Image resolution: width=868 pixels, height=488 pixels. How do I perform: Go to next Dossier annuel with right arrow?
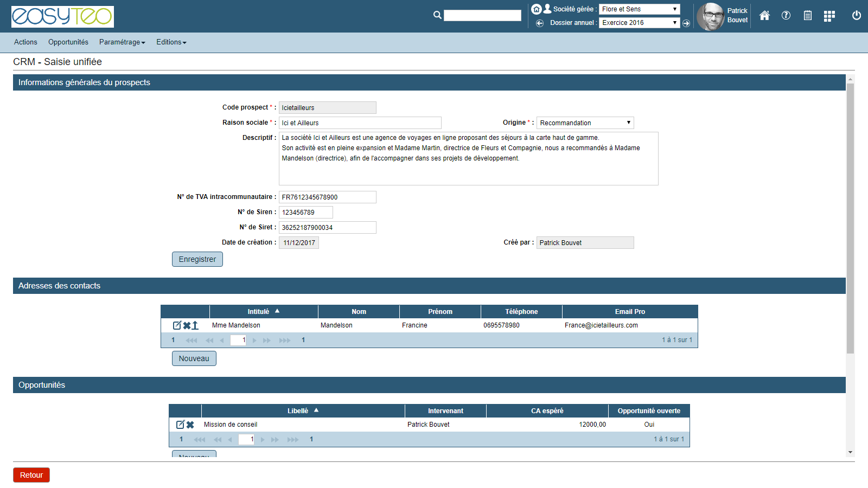click(x=686, y=23)
